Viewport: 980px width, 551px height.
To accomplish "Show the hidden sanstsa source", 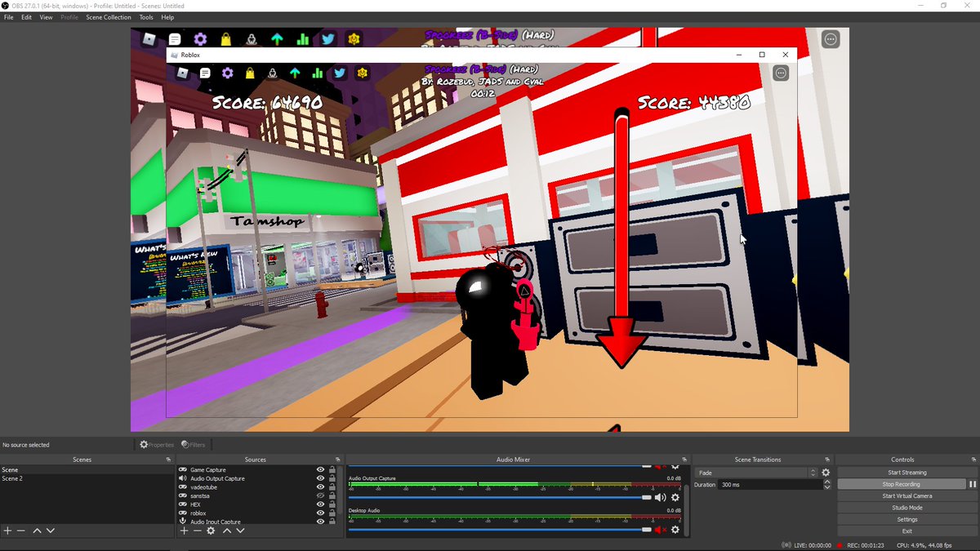I will (320, 495).
